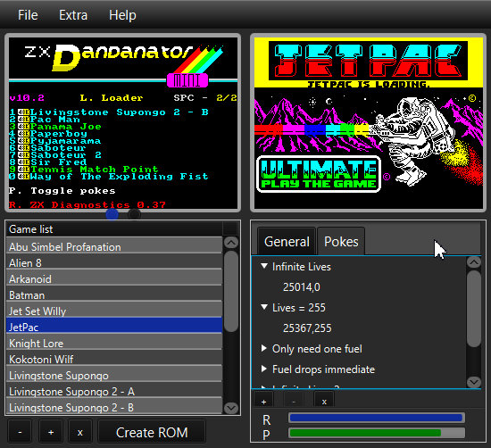Select Batman in game list
This screenshot has height=448, width=491.
pos(114,295)
